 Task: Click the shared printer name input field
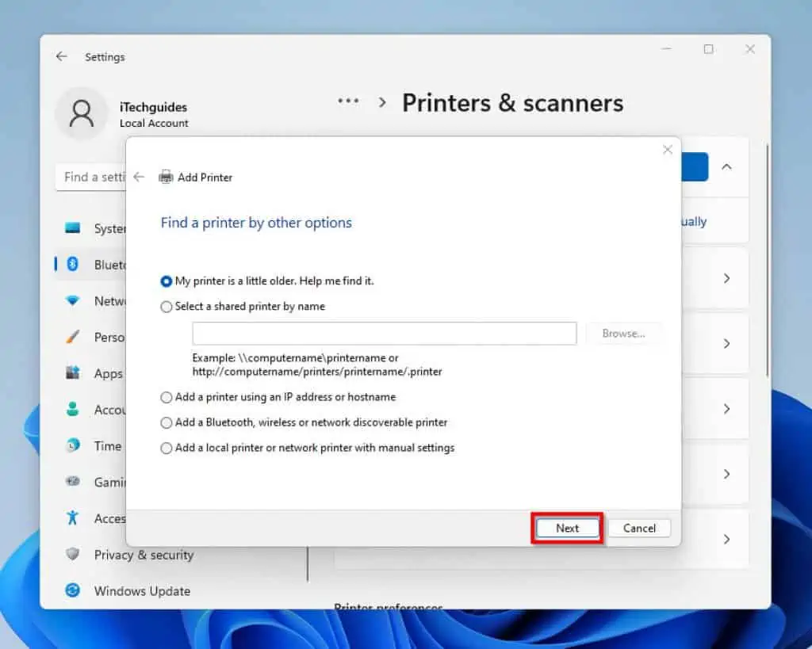click(384, 333)
